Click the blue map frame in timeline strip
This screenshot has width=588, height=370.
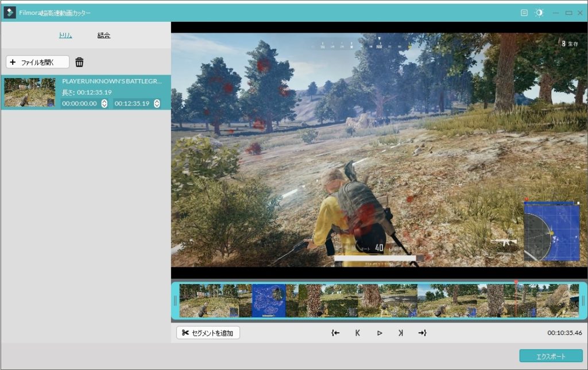tap(269, 301)
